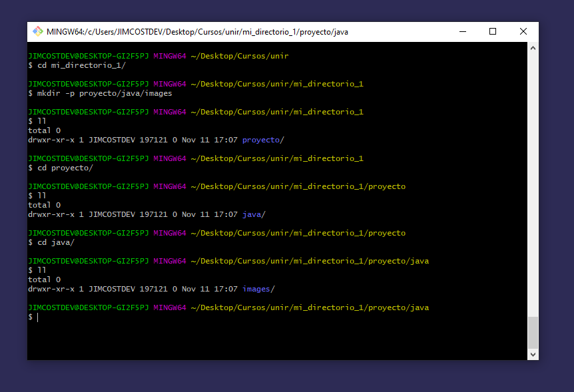Click the blinking cursor at the prompt
This screenshot has height=392, width=574.
tap(38, 317)
